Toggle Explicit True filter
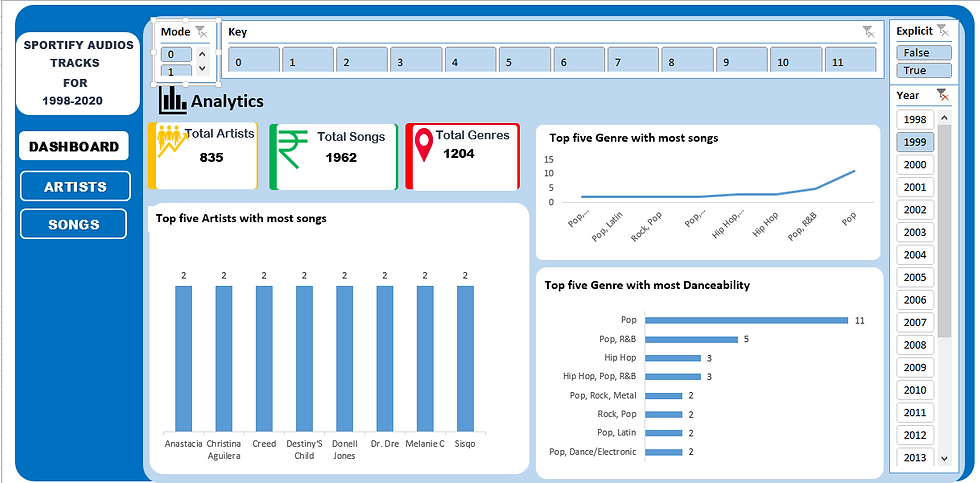 click(x=924, y=71)
